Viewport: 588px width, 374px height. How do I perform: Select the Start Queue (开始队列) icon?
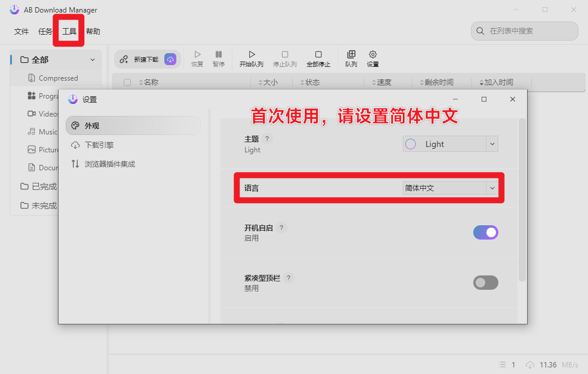pyautogui.click(x=252, y=58)
